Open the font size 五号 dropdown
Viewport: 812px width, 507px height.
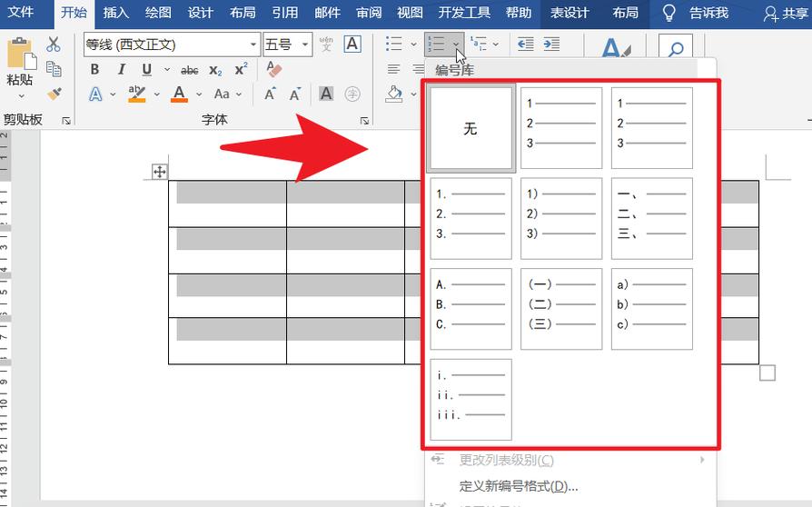[305, 45]
